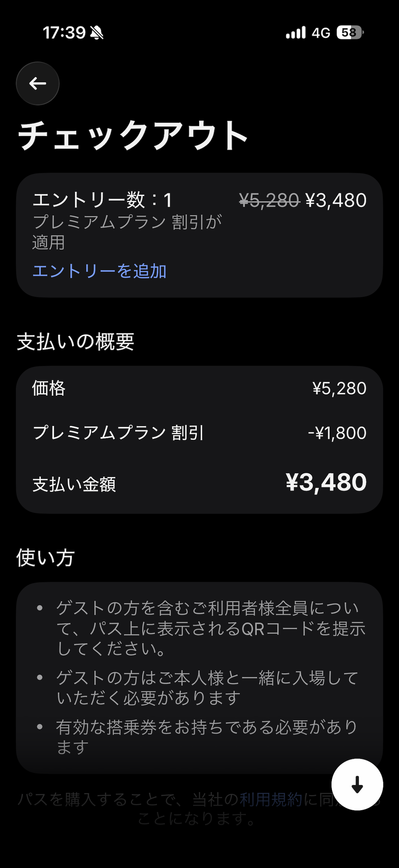Viewport: 399px width, 868px height.
Task: Select the 価格 row
Action: 199,388
